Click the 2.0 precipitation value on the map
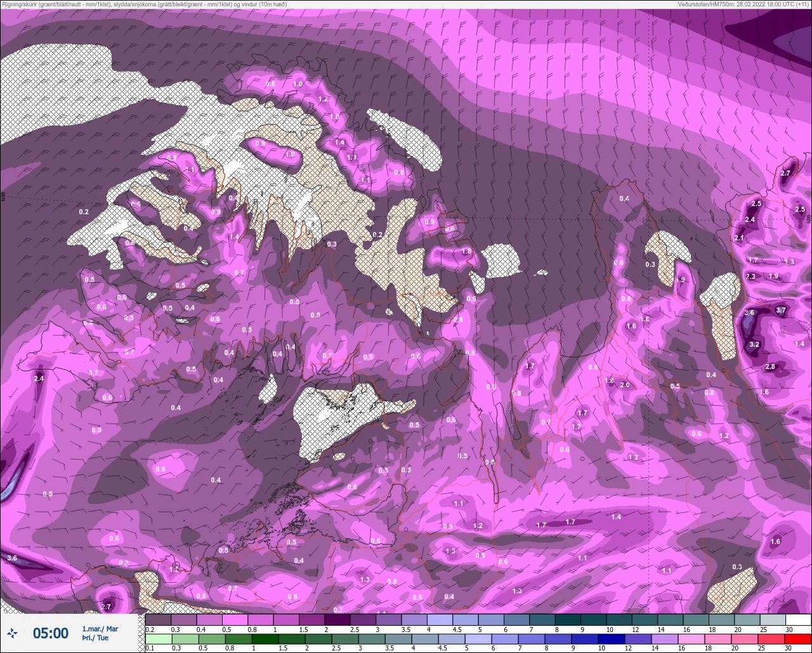 tap(625, 385)
